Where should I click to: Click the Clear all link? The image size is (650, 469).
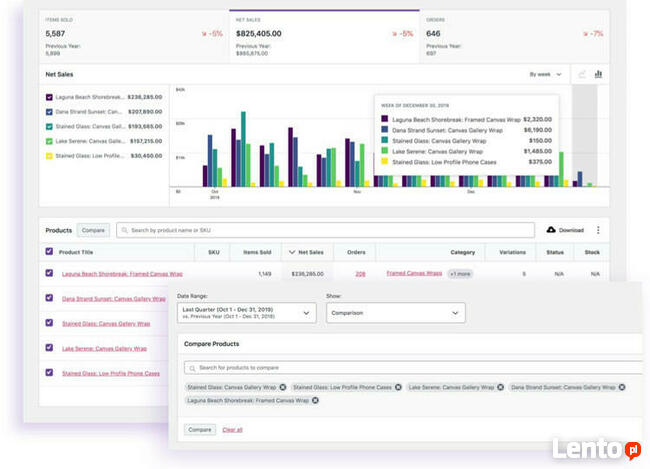(232, 429)
